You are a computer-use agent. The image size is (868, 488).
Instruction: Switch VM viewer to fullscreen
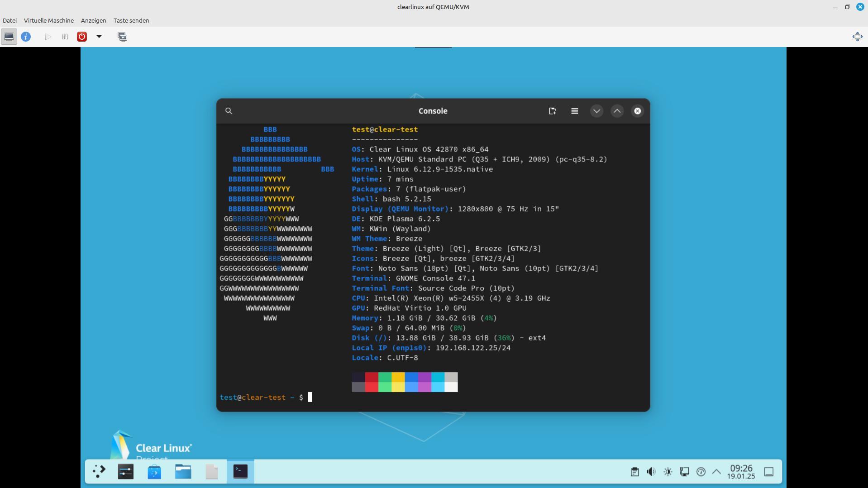[x=857, y=37]
